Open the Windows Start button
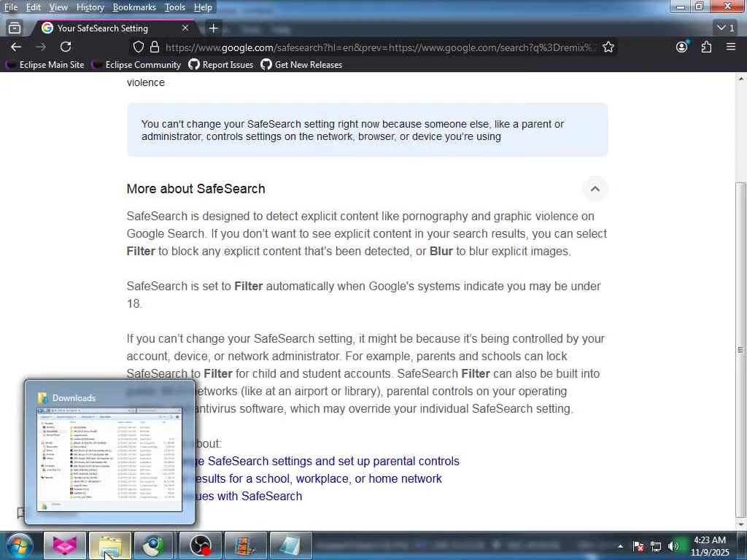747x560 pixels. pyautogui.click(x=19, y=545)
